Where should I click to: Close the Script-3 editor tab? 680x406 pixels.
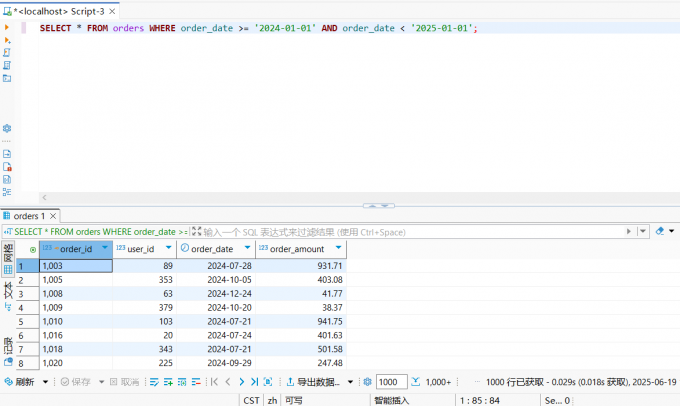point(112,11)
